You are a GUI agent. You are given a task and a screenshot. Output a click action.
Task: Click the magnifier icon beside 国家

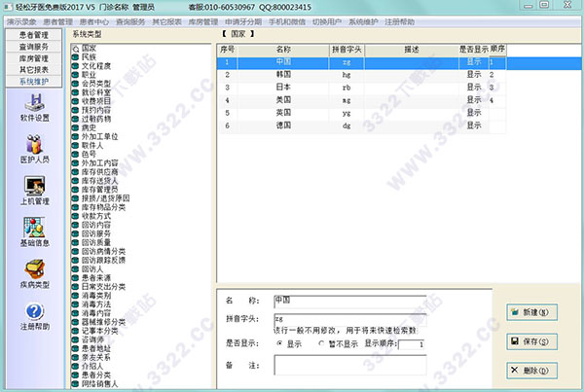76,49
